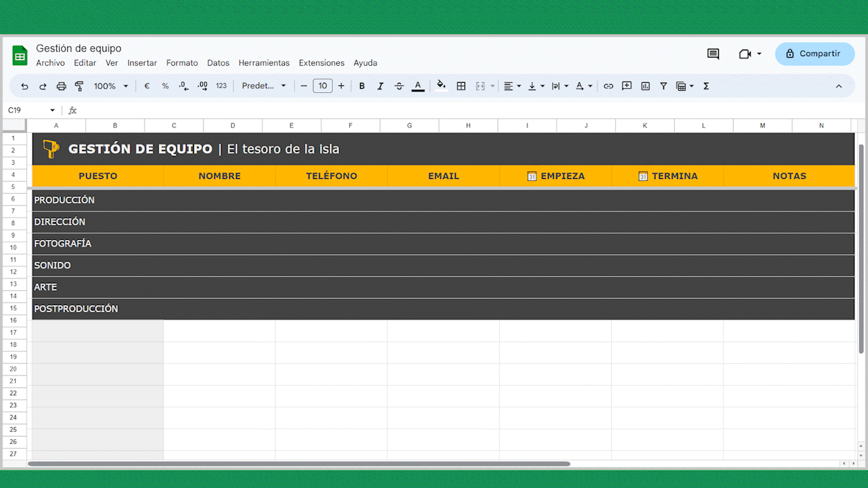The width and height of the screenshot is (868, 488).
Task: Select the PRODUCCIÓN section row
Action: tap(443, 200)
